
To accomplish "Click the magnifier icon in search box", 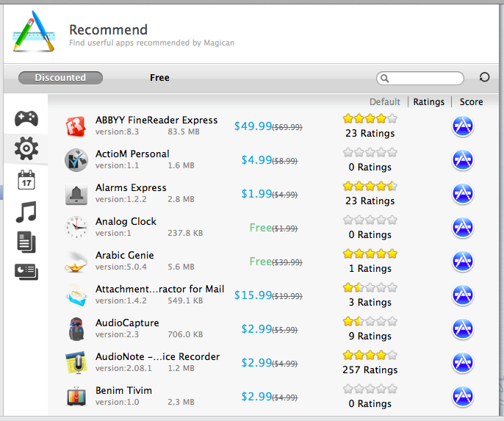I will 384,78.
